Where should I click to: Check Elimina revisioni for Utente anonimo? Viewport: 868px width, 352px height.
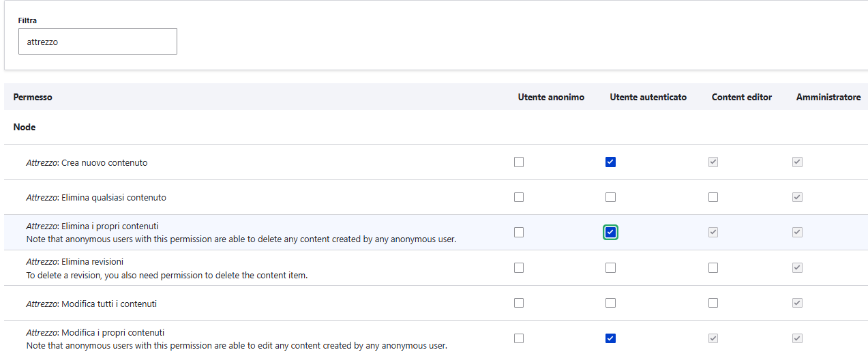[519, 268]
